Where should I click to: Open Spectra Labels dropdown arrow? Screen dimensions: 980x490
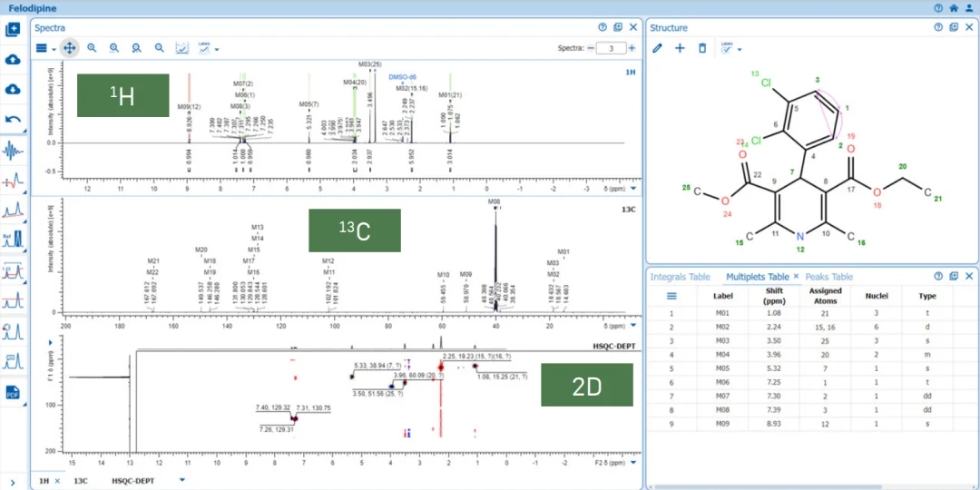(216, 49)
